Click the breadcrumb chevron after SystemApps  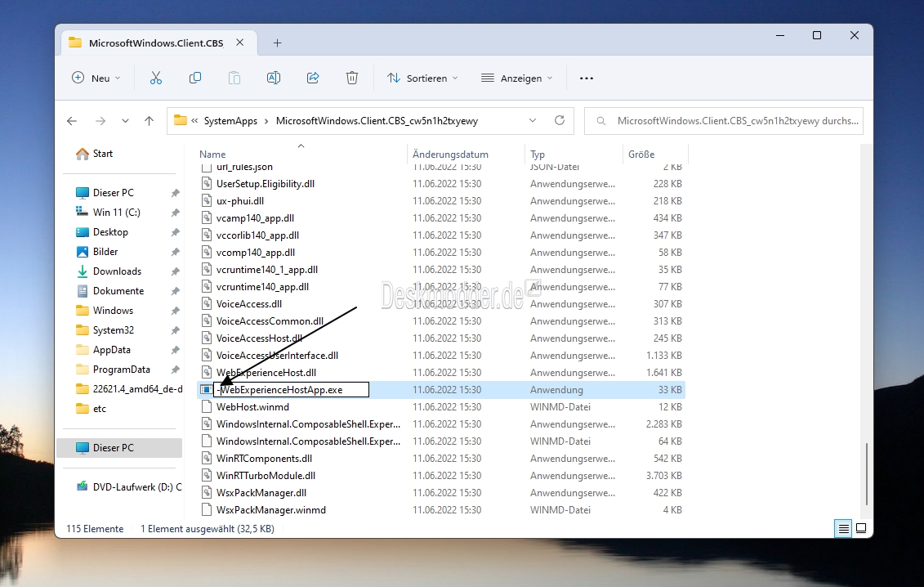(x=266, y=121)
